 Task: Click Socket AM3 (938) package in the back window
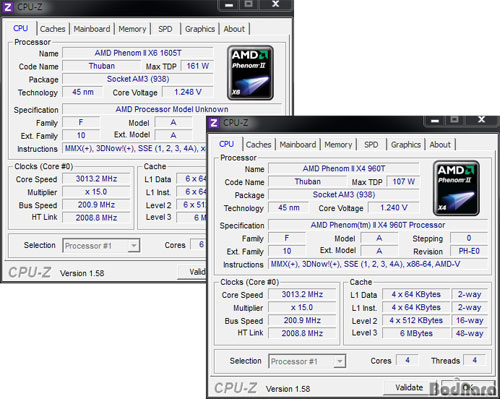click(x=138, y=79)
